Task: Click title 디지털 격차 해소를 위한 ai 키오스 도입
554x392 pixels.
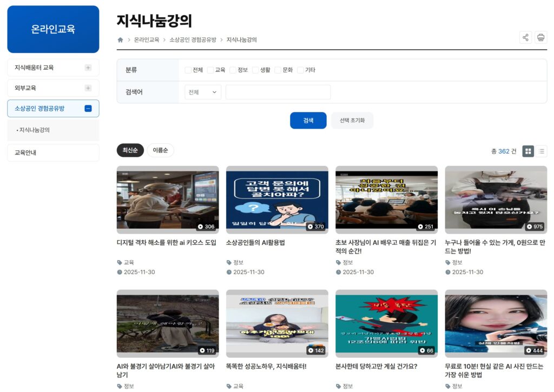Action: pos(167,243)
